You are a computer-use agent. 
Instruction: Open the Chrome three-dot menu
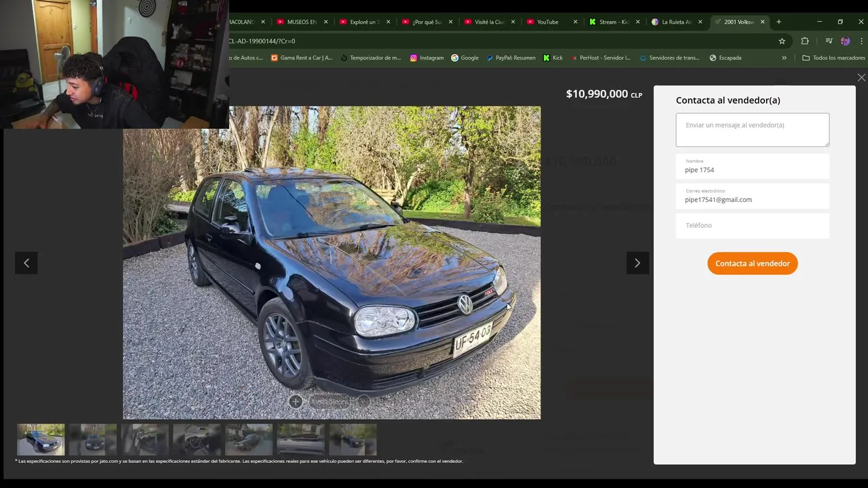tap(861, 41)
